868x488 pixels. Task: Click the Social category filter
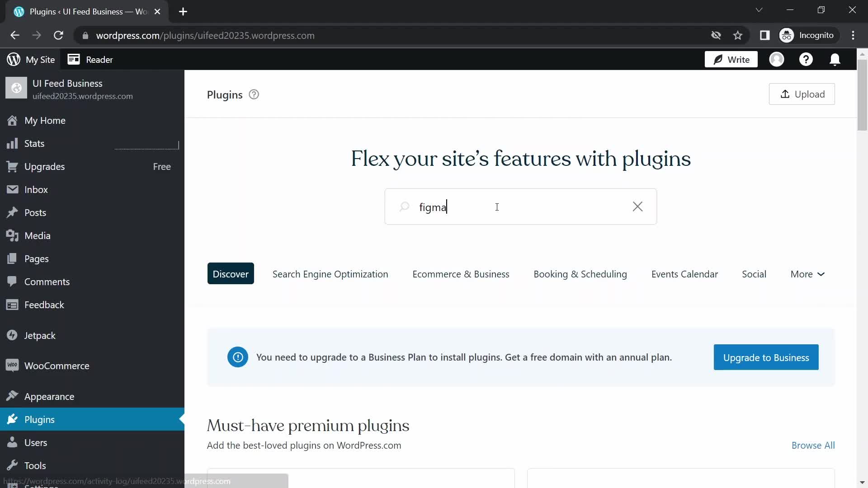[754, 273]
